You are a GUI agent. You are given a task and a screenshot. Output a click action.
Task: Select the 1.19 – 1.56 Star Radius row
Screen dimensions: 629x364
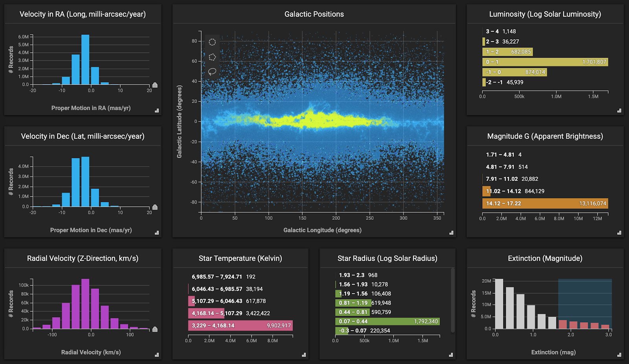point(388,294)
